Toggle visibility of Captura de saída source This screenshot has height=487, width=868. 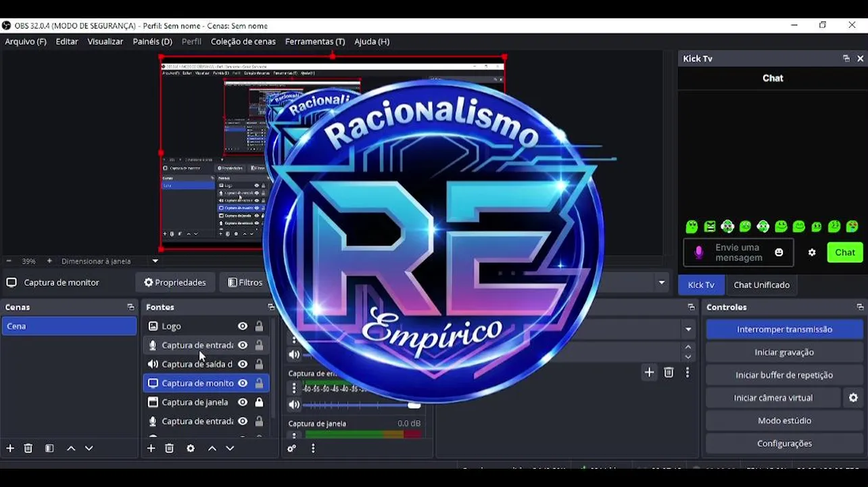click(x=243, y=364)
